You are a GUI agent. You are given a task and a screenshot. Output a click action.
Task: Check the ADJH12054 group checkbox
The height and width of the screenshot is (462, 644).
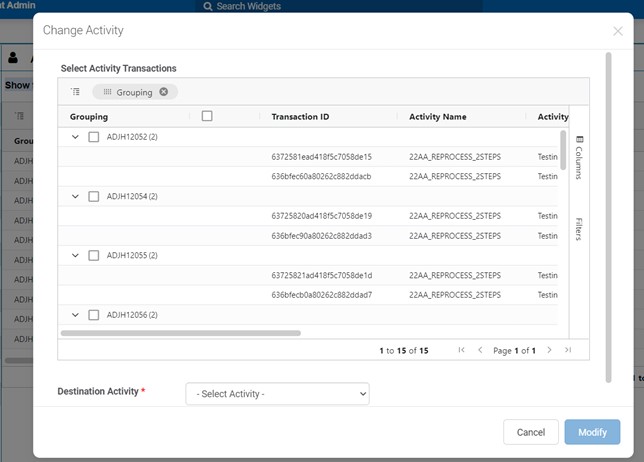pos(94,196)
